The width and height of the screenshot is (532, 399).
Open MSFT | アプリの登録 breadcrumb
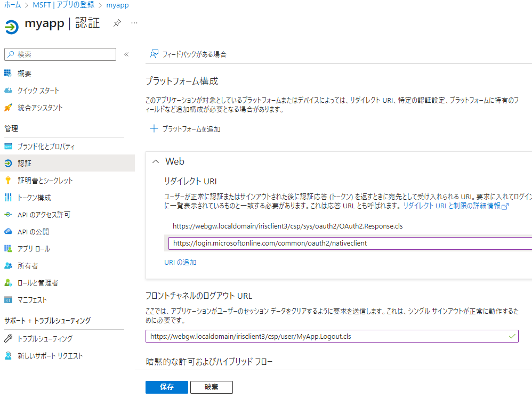(x=63, y=5)
